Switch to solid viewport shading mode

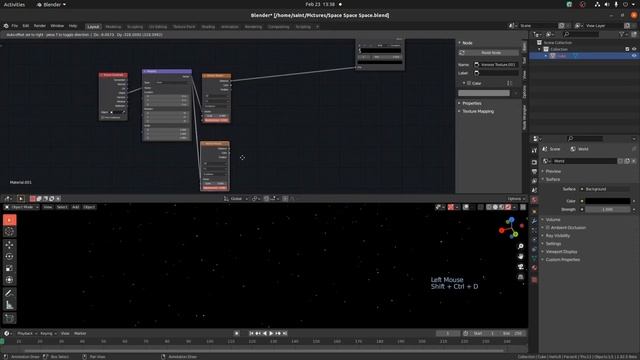495,207
